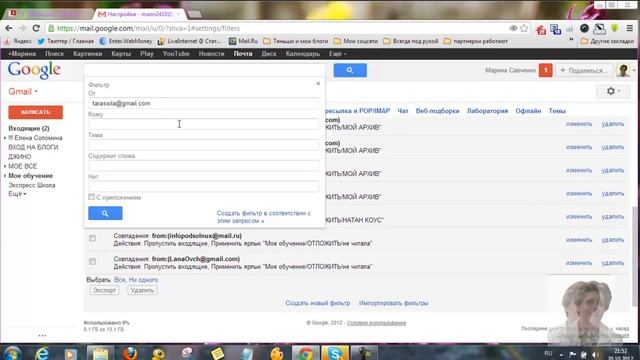The height and width of the screenshot is (360, 640).
Task: Open Skype from the taskbar
Action: pos(335,353)
